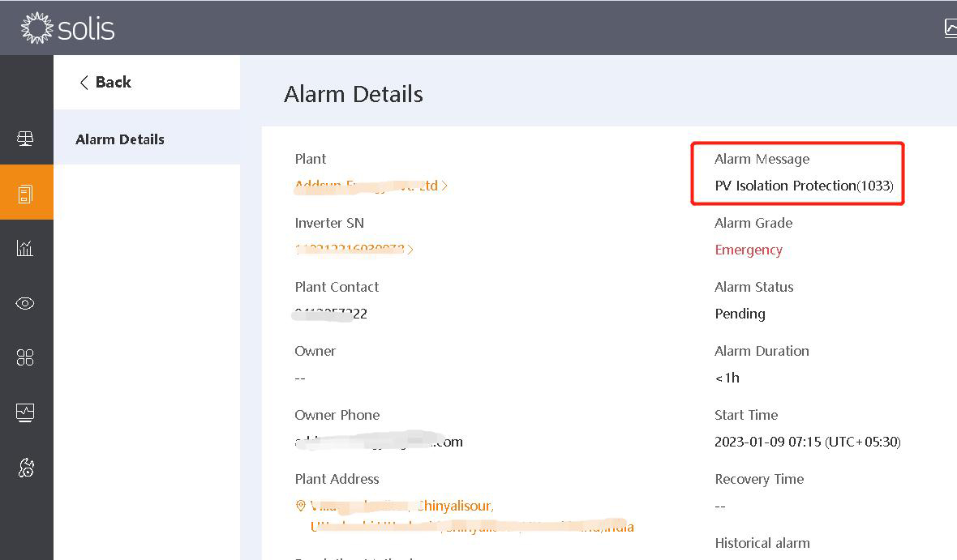
Task: Open the bar chart analysis sidebar icon
Action: tap(25, 248)
